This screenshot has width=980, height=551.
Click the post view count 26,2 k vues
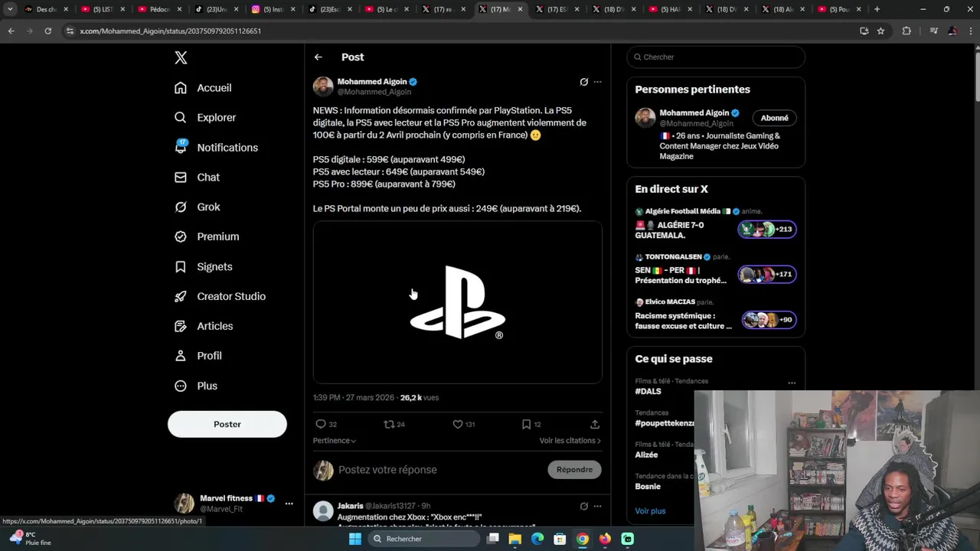tap(420, 398)
